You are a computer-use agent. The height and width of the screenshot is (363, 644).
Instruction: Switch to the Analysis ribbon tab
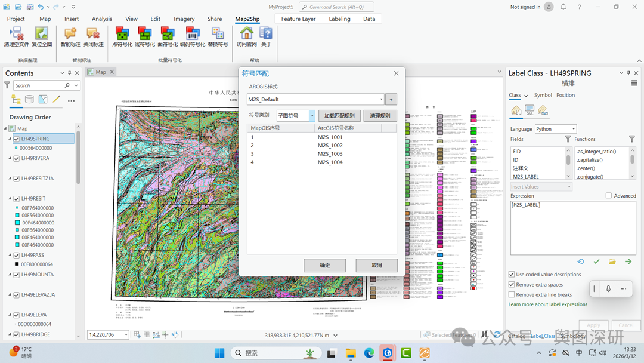click(x=101, y=19)
